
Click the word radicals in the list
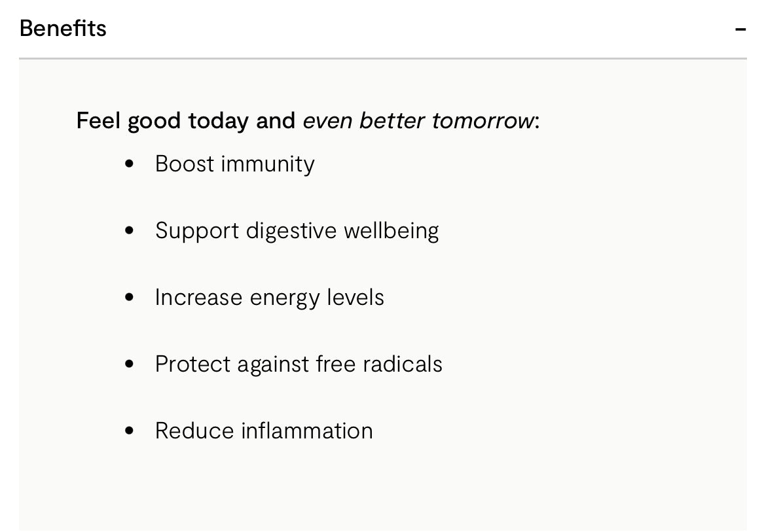[402, 364]
